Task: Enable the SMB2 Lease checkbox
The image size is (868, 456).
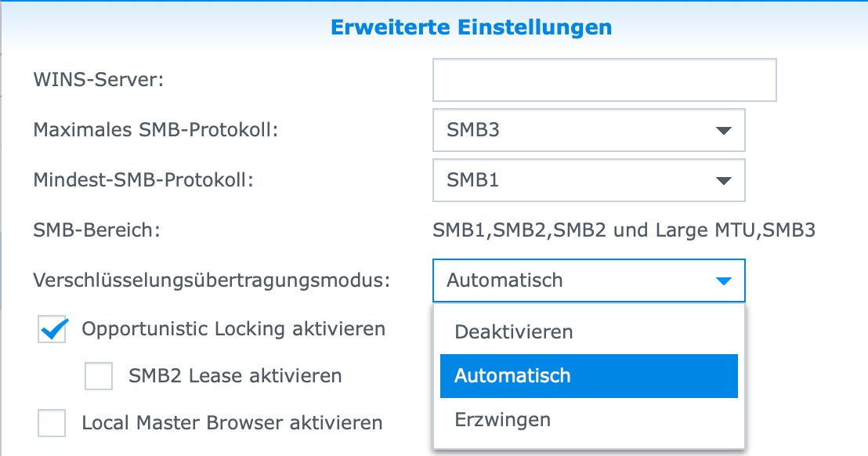Action: [x=99, y=376]
